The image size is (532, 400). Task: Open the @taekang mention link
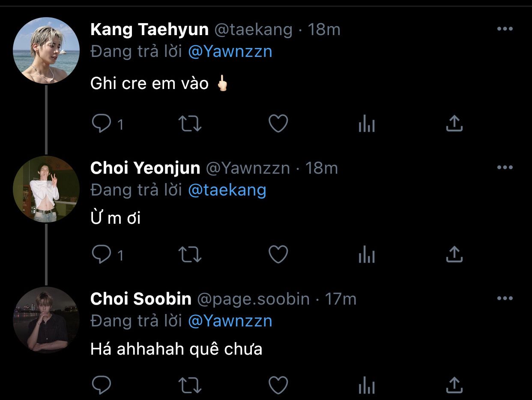point(227,190)
